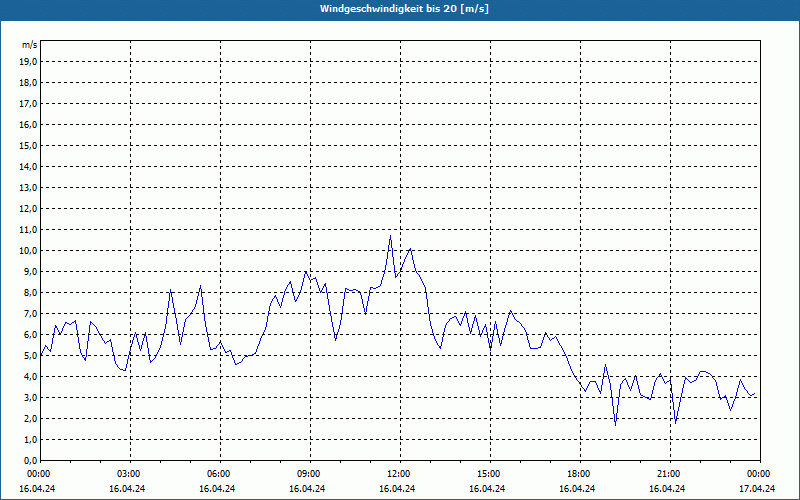Image resolution: width=800 pixels, height=500 pixels.
Task: Click the highest wind speed peak of the blue line
Action: pyautogui.click(x=390, y=236)
